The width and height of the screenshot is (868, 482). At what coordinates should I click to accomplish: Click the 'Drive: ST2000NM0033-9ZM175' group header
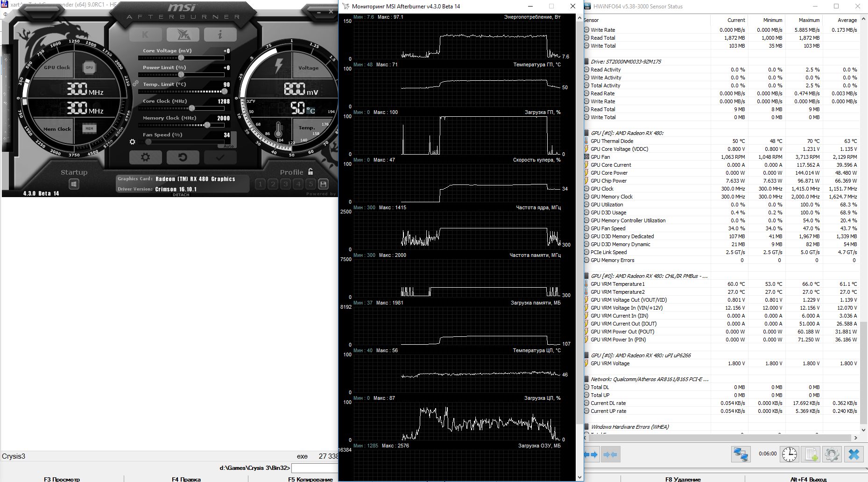pos(626,62)
